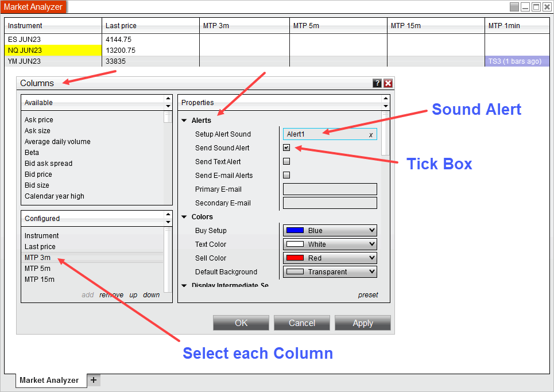Collapse the Alerts section
The image size is (554, 392).
tap(184, 121)
